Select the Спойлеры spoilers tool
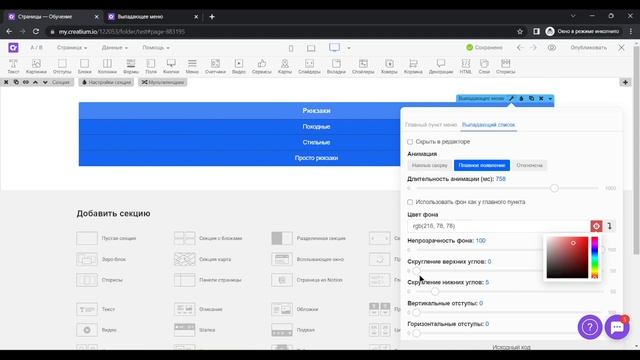This screenshot has width=640, height=360. coord(363,66)
